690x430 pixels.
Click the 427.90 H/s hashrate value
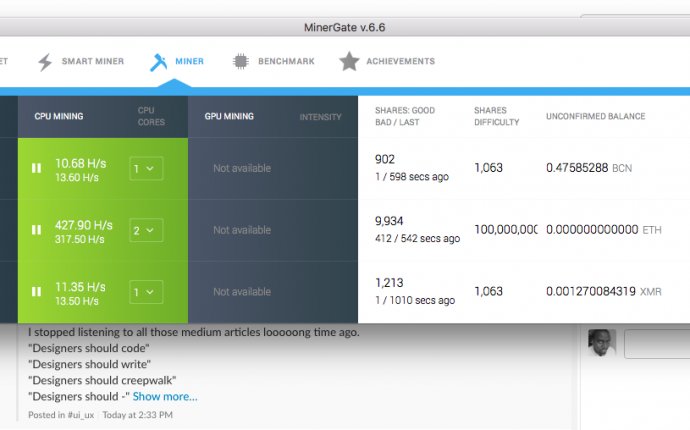click(84, 225)
